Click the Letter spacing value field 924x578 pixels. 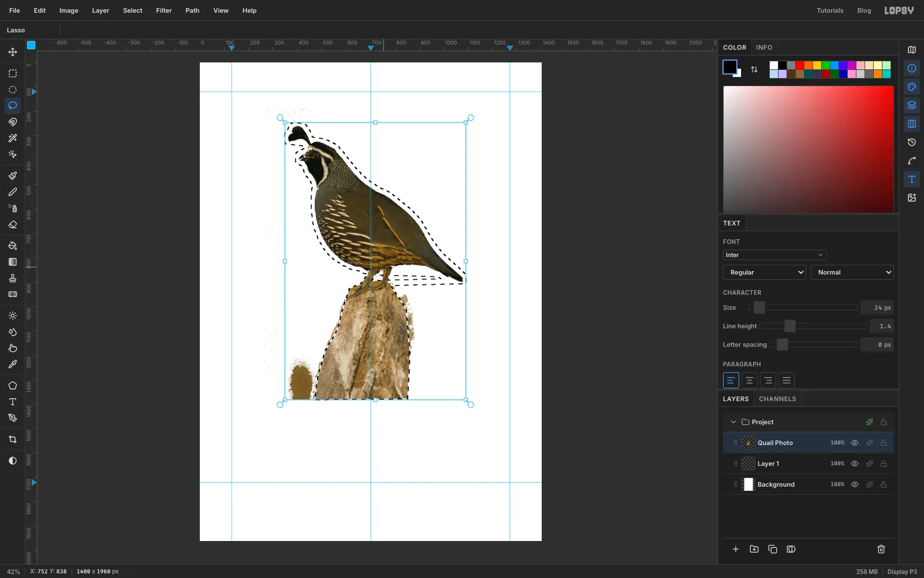pyautogui.click(x=877, y=344)
